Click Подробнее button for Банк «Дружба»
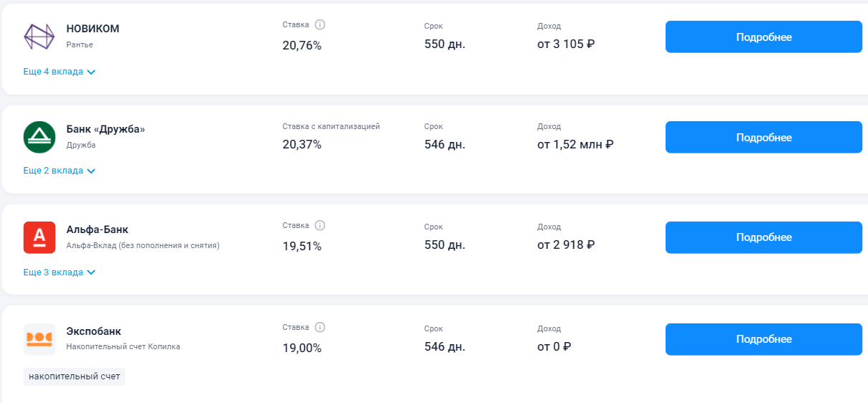This screenshot has height=403, width=868. 764,137
